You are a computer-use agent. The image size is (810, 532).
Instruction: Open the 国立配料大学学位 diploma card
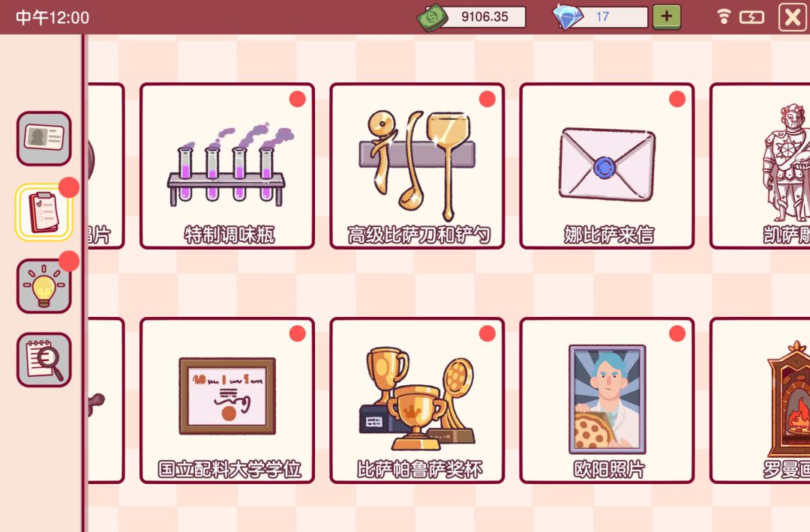(x=227, y=400)
